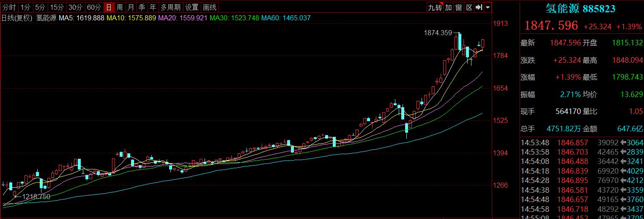Viewport: 644px width, 219px height.
Task: Open the 多周期 multi-period view
Action: tap(170, 7)
